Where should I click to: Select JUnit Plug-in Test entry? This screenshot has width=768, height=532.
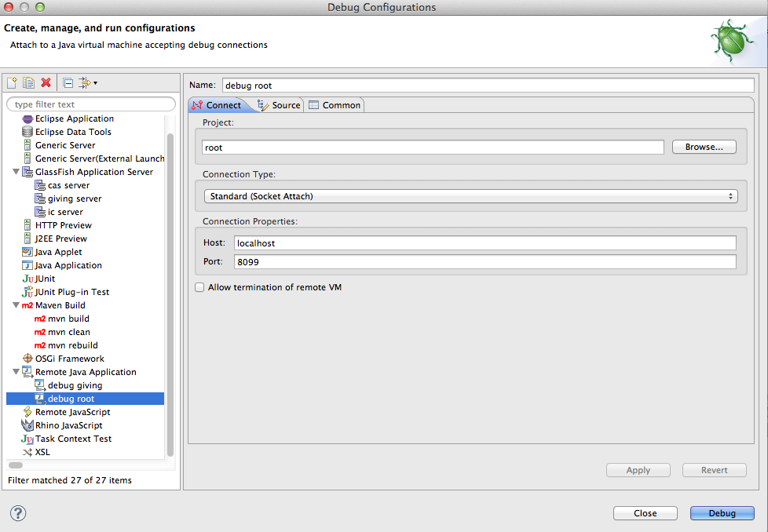[x=72, y=292]
